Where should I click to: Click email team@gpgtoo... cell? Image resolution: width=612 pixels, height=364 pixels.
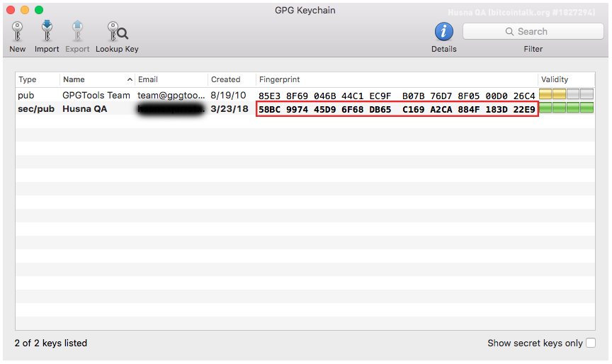tap(171, 95)
